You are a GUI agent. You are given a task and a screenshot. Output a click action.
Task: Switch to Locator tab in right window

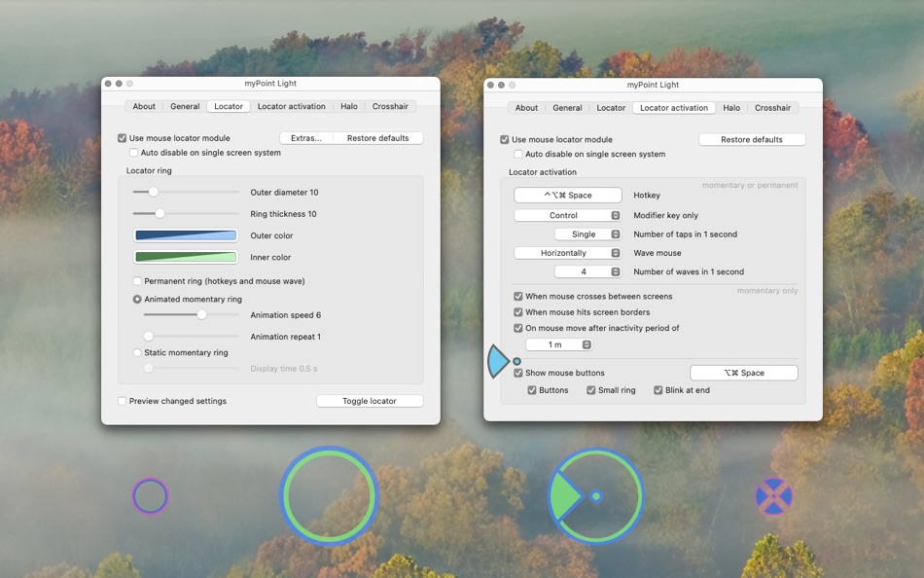pos(611,107)
